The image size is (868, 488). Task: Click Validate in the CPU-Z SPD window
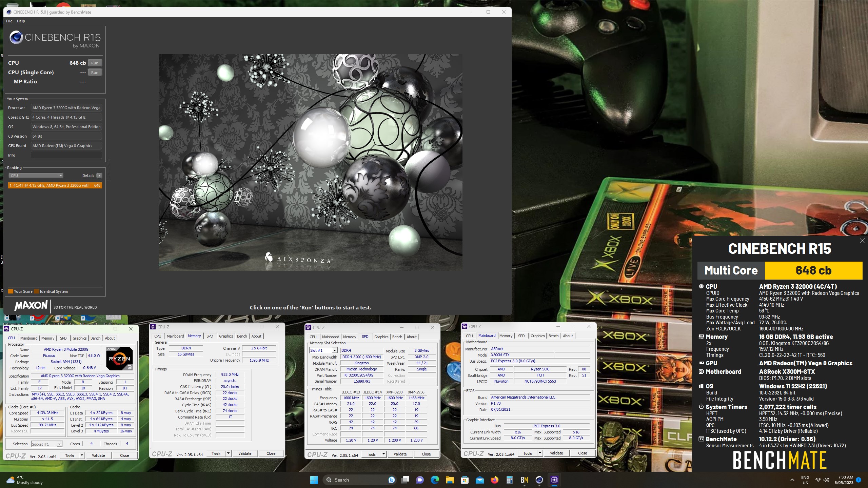(400, 454)
